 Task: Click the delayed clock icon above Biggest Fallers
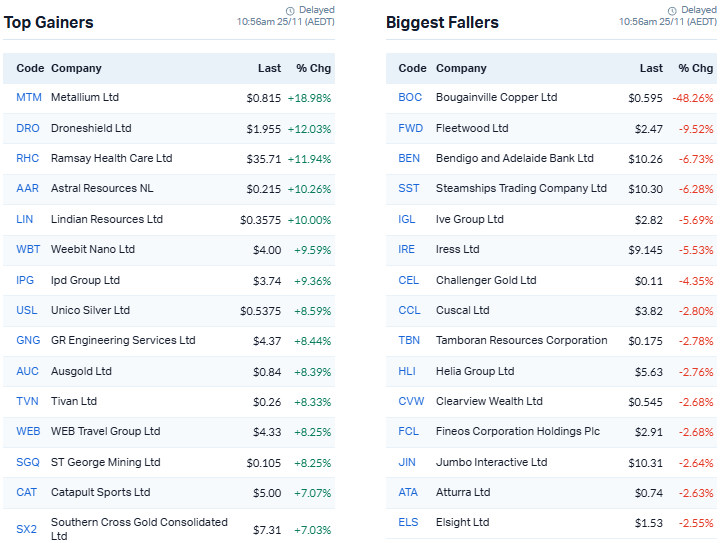(672, 11)
